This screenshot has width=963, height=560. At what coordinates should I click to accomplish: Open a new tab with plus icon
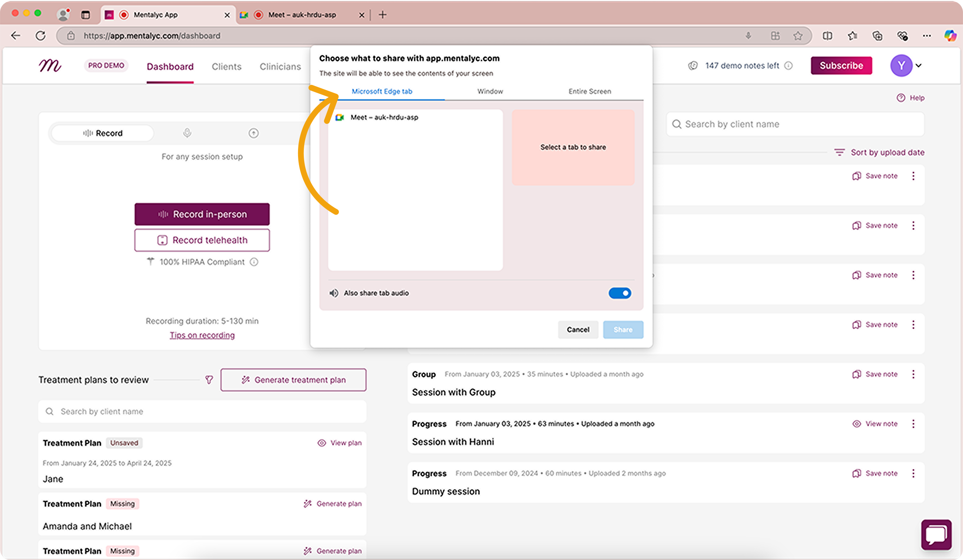(x=382, y=15)
